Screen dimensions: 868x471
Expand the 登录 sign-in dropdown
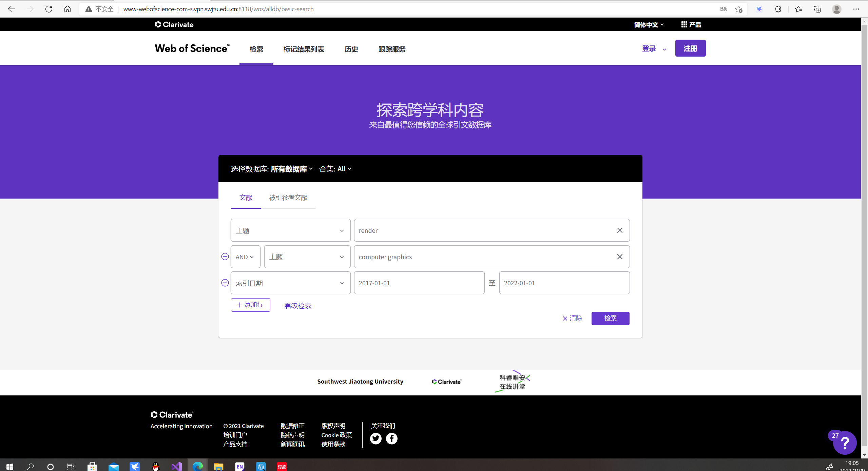(654, 48)
